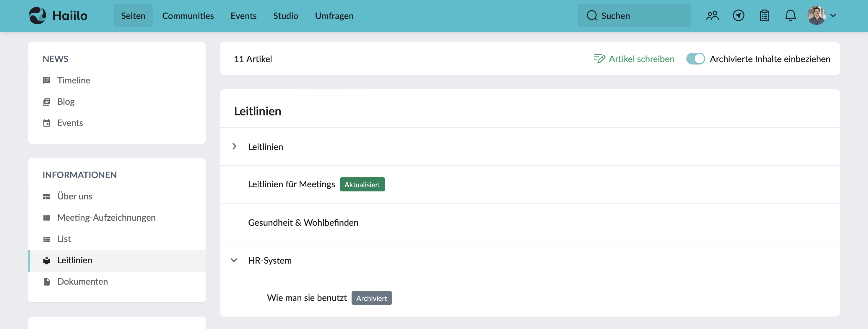This screenshot has width=868, height=329.
Task: Click the INFORMATIONEN section heading
Action: pos(79,175)
